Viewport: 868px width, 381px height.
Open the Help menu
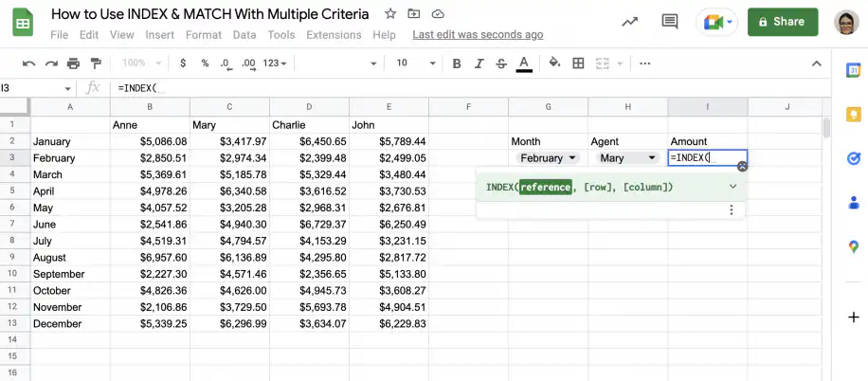click(384, 35)
